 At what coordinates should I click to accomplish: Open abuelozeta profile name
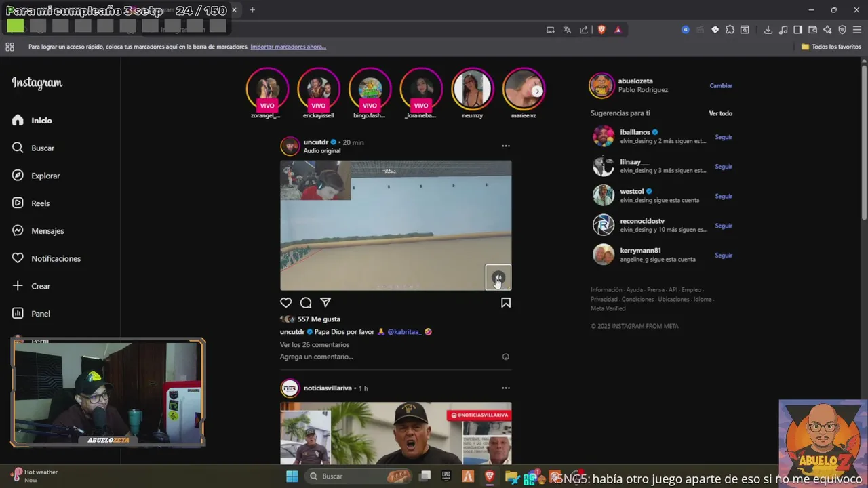(636, 81)
